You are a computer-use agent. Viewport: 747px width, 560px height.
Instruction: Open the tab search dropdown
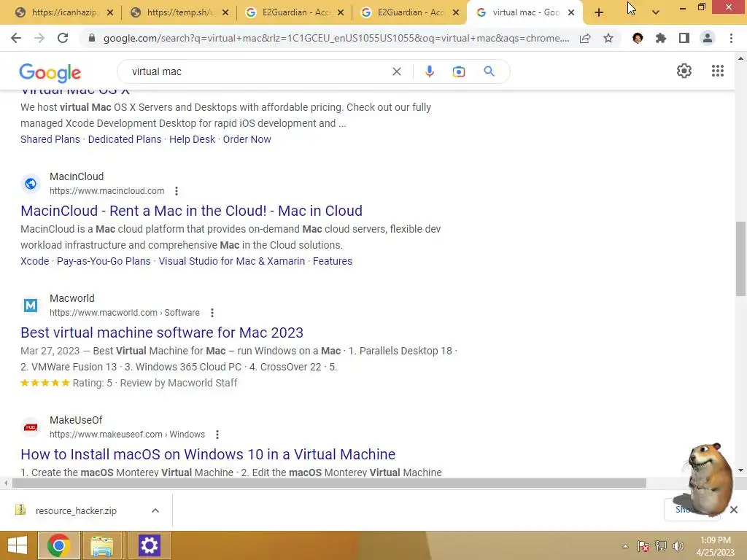tap(656, 13)
